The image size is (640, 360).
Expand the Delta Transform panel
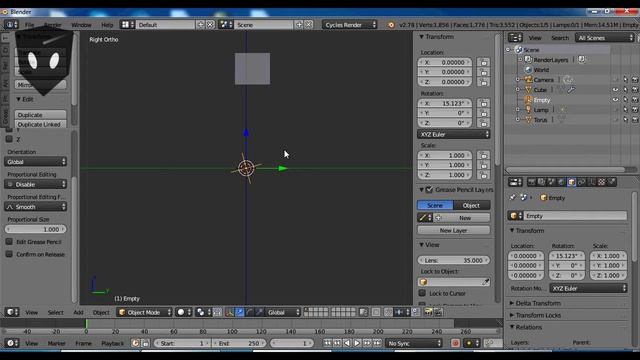pyautogui.click(x=538, y=303)
